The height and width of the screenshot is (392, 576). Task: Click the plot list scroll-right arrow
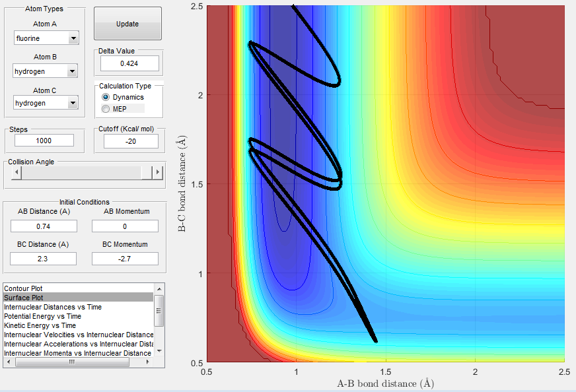[x=148, y=362]
